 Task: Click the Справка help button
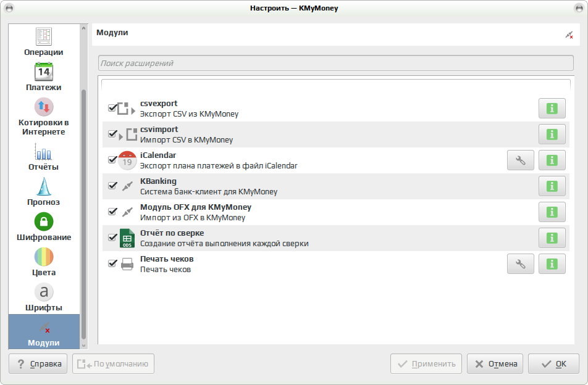click(38, 363)
